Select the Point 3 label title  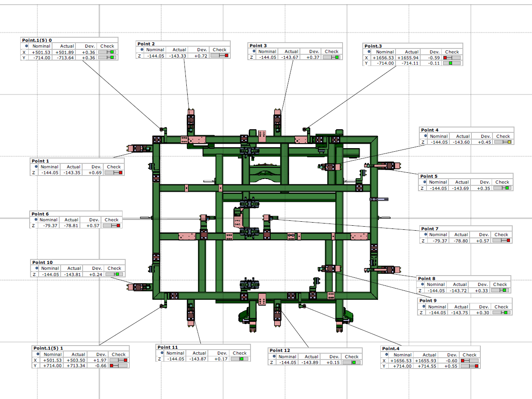pyautogui.click(x=258, y=46)
